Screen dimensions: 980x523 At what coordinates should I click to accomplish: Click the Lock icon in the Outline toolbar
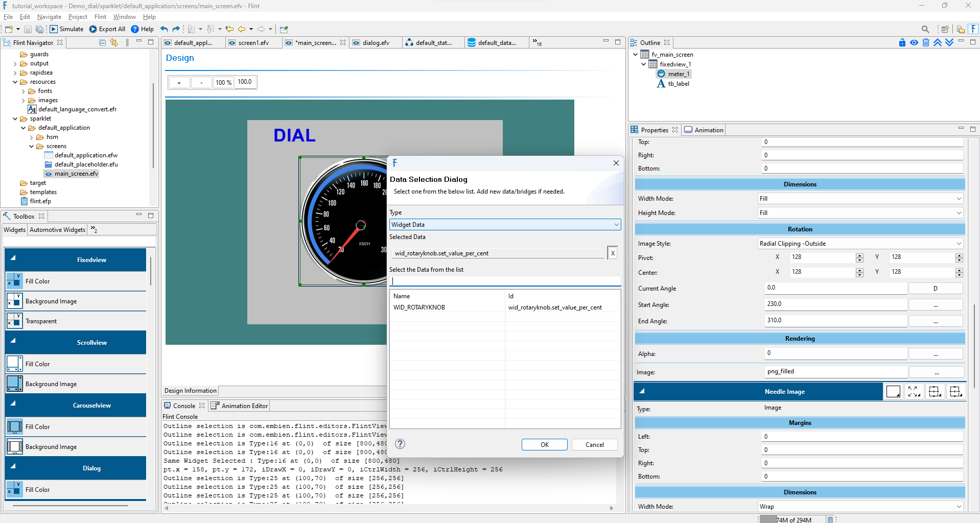tap(902, 42)
